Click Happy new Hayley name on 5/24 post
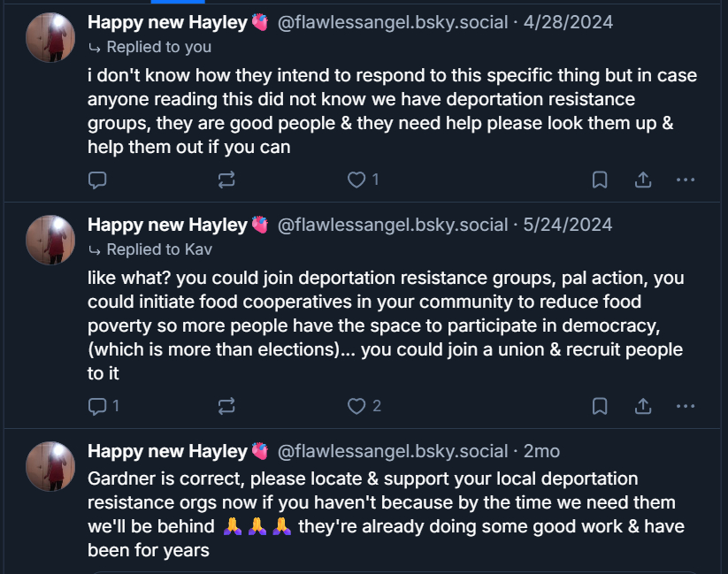The width and height of the screenshot is (728, 574). click(167, 225)
